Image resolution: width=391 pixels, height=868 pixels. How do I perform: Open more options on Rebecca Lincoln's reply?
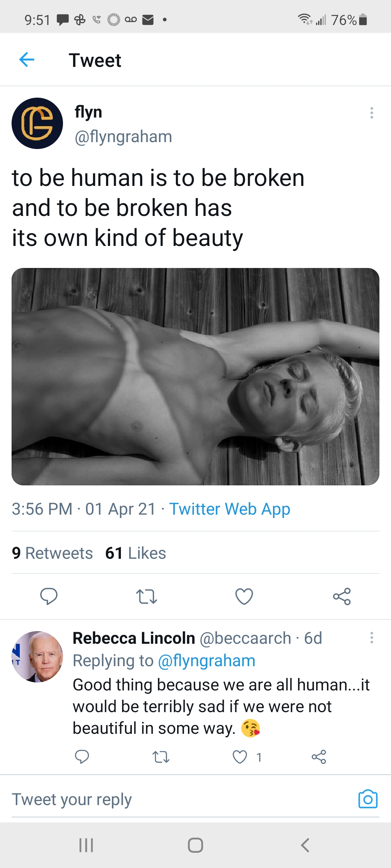pos(371,638)
